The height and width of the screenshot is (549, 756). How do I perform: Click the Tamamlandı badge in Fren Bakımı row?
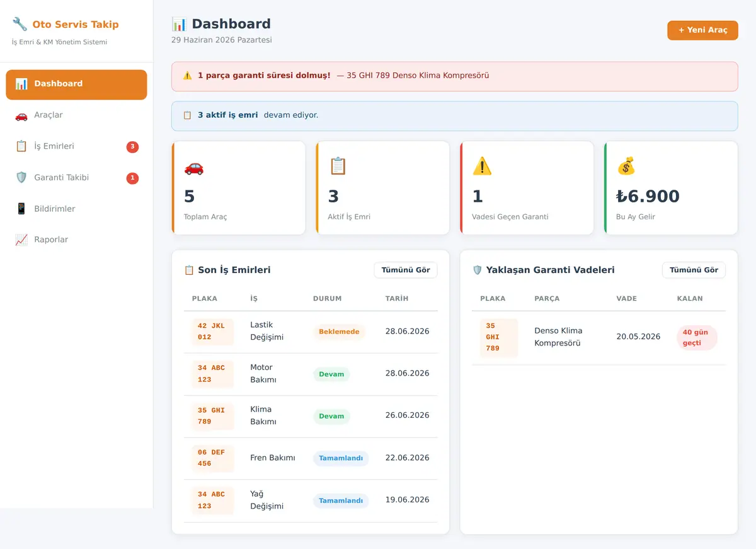pos(341,458)
